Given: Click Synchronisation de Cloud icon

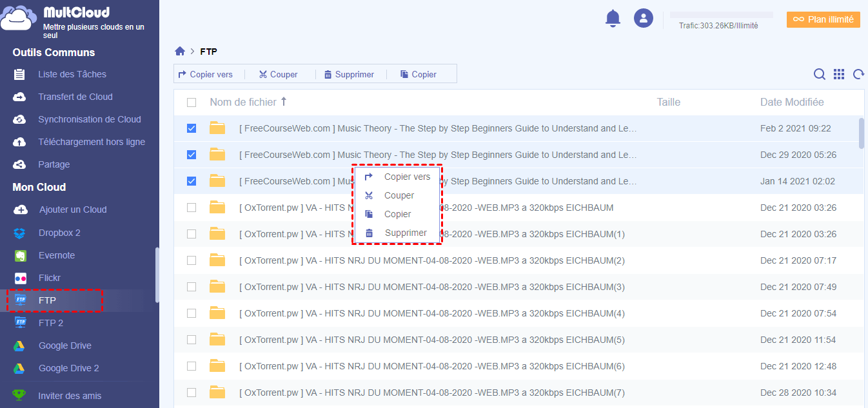Looking at the screenshot, I should pos(20,119).
